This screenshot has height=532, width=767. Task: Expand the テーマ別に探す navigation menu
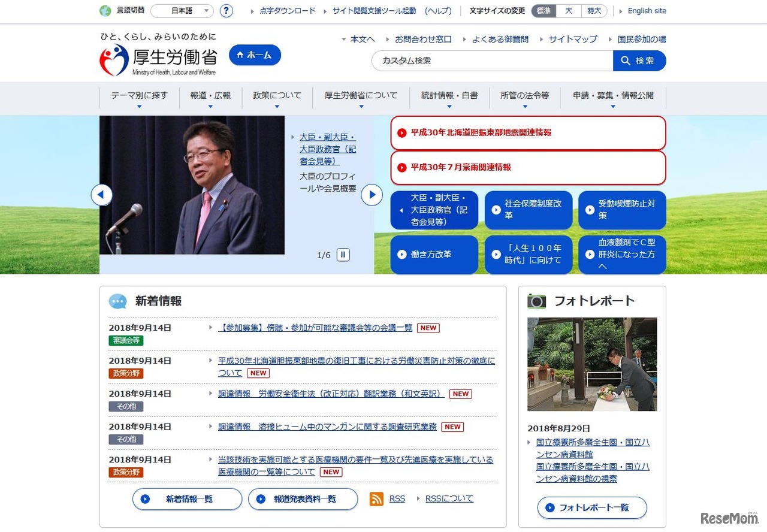pyautogui.click(x=138, y=95)
